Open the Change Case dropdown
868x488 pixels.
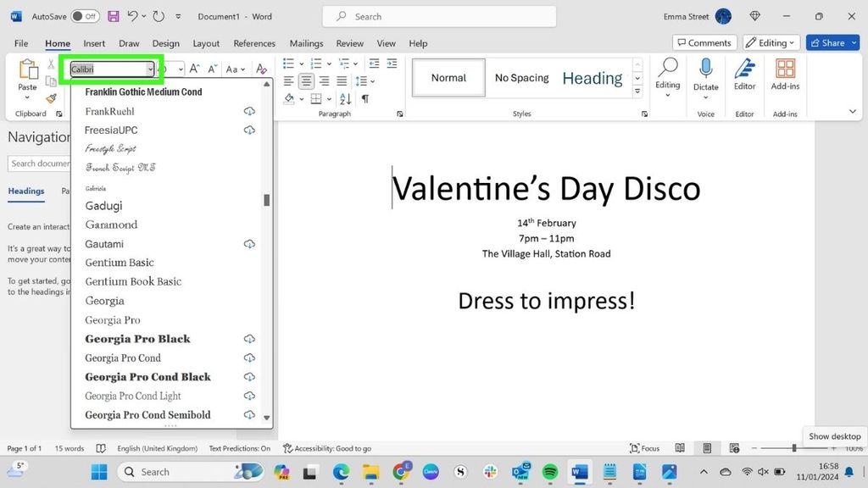pos(235,69)
